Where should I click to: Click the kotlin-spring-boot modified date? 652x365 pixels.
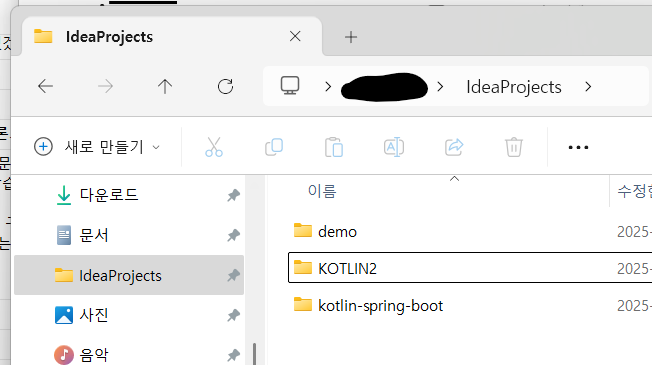(x=634, y=306)
